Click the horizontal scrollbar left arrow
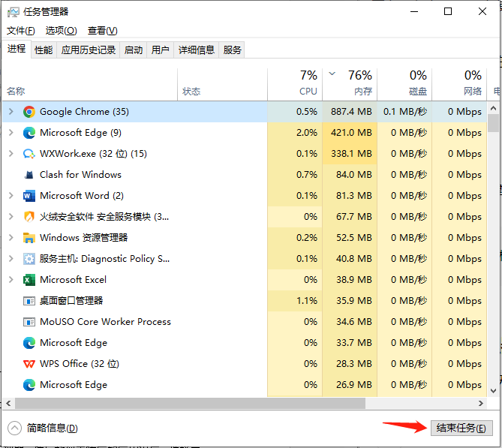The image size is (502, 448). coord(8,404)
